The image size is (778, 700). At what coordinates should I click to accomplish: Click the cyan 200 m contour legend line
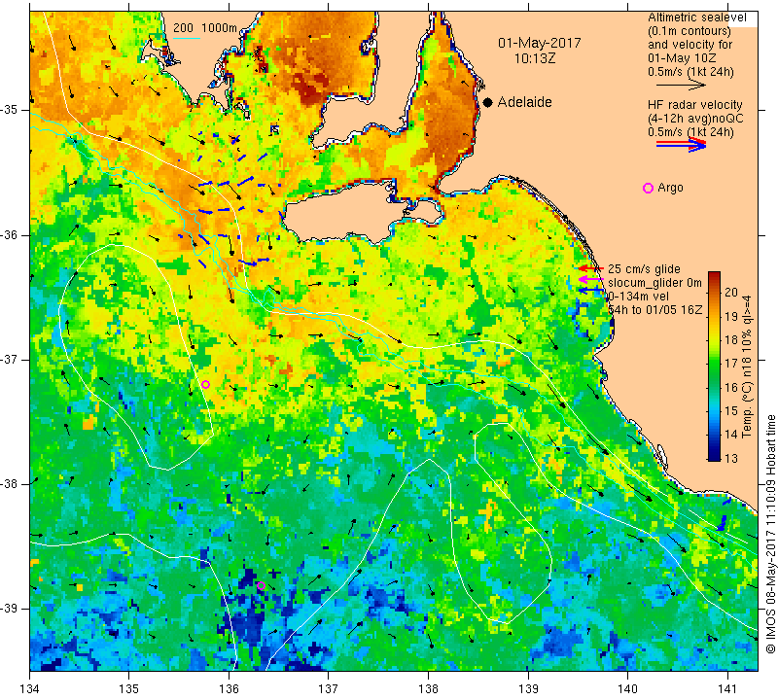pyautogui.click(x=187, y=38)
